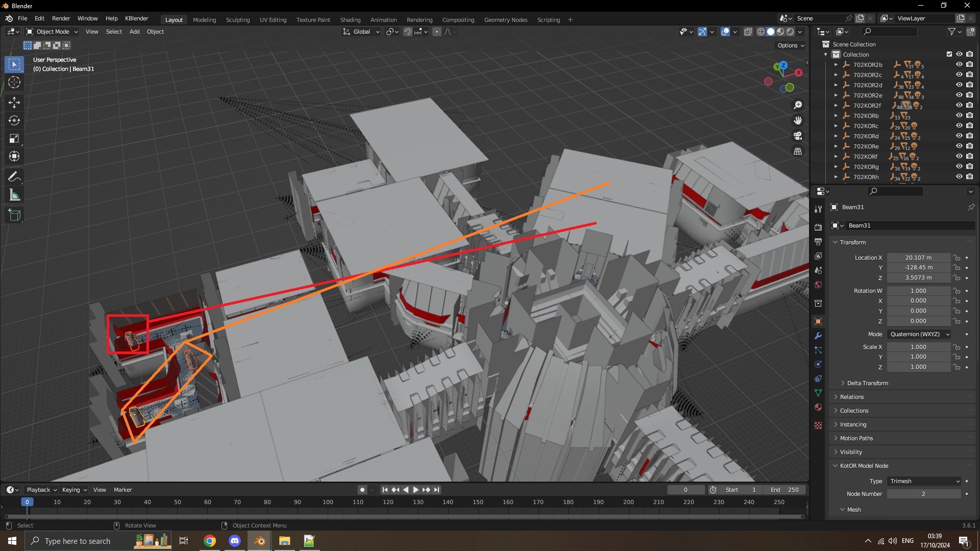Open the Tool properties tab
Screen dimensions: 980x551
pyautogui.click(x=818, y=209)
